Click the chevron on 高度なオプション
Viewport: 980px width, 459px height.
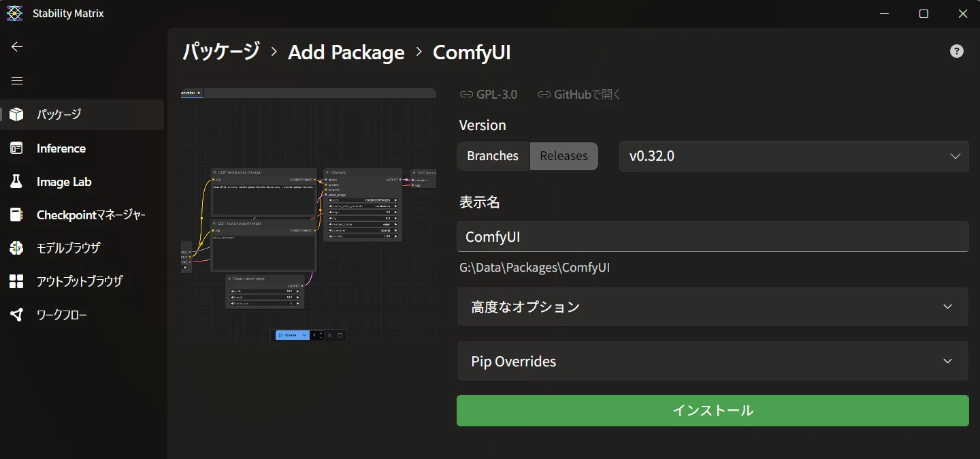pyautogui.click(x=948, y=306)
